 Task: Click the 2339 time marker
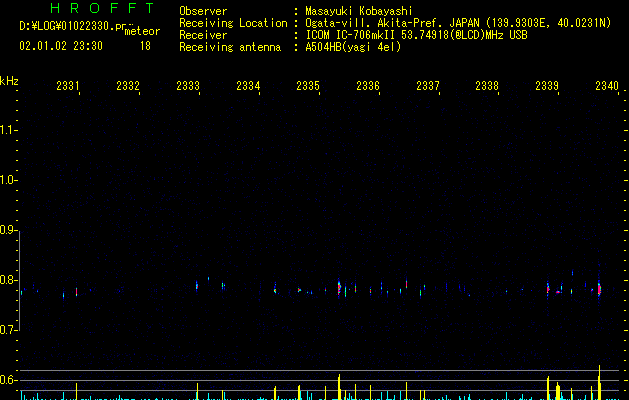click(547, 86)
